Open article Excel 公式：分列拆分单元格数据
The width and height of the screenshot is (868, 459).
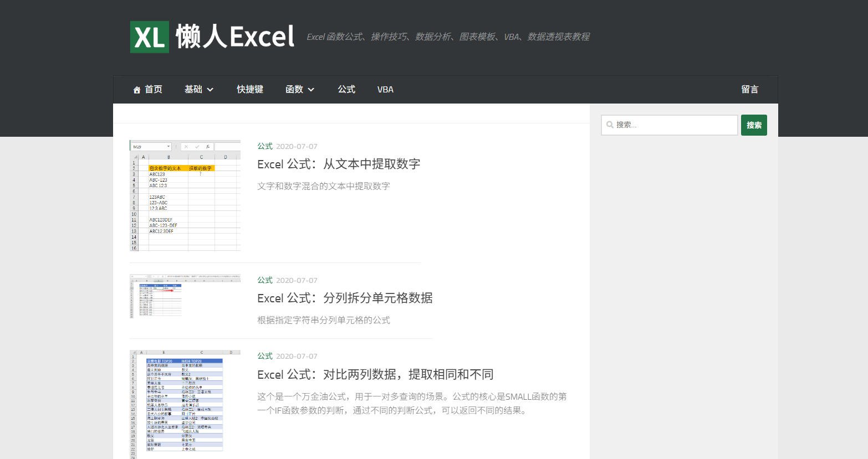(x=345, y=298)
